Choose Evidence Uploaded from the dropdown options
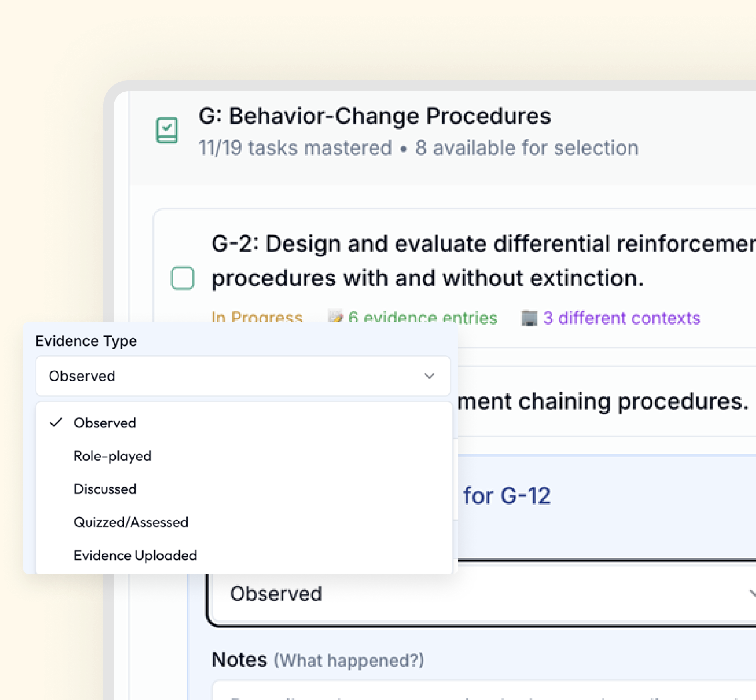Screen dimensions: 756x700 [x=135, y=555]
